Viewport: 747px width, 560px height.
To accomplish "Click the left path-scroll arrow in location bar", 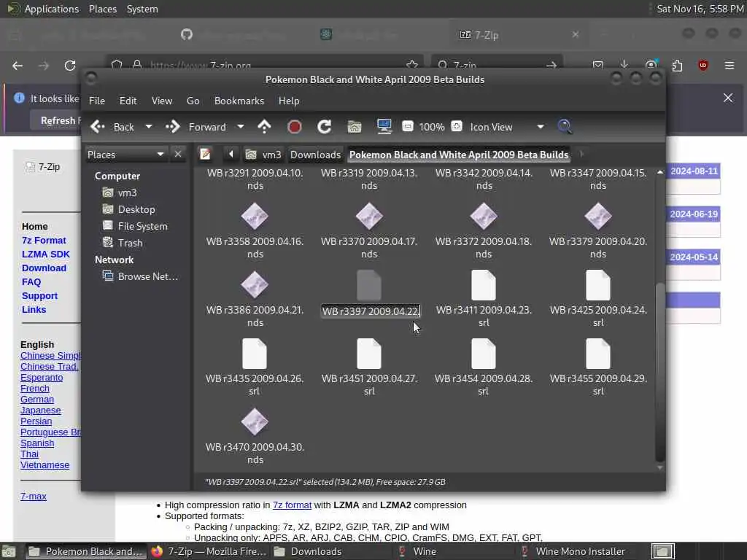I will point(231,155).
